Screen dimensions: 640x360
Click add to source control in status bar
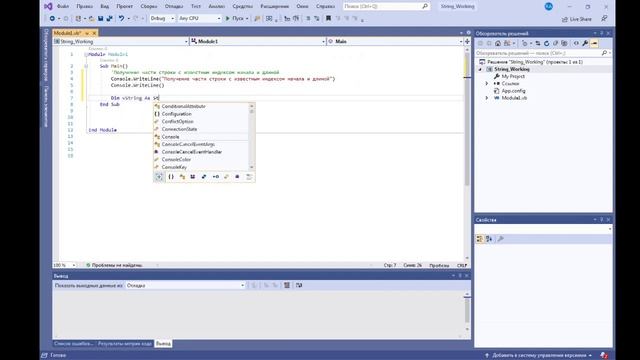tap(539, 356)
